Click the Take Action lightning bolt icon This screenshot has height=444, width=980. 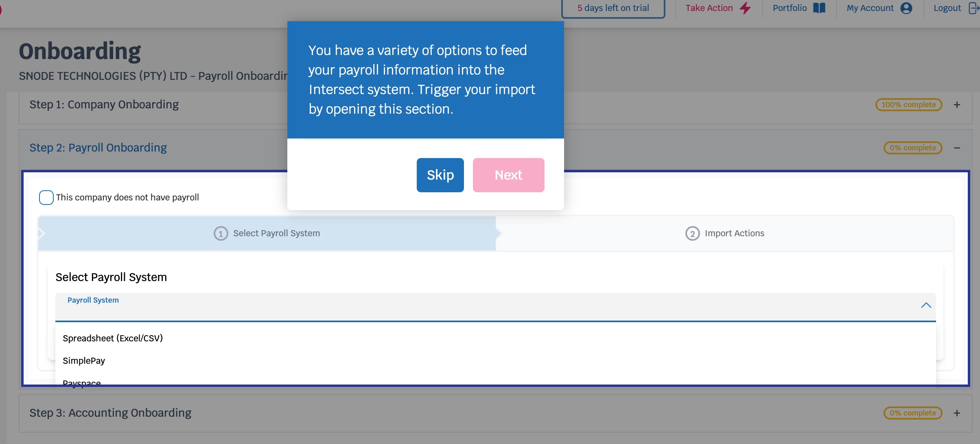click(x=745, y=8)
